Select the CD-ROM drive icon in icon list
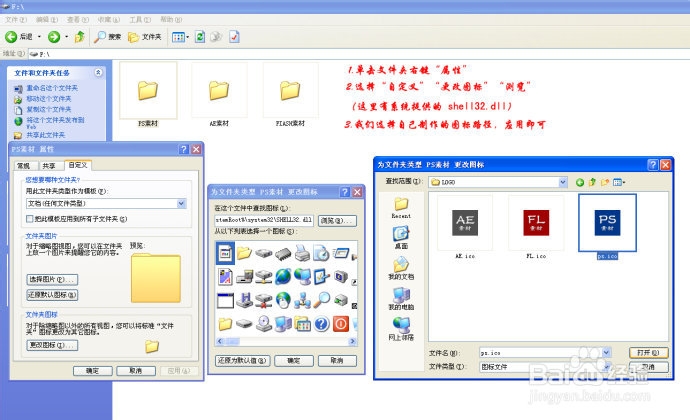Image resolution: width=690 pixels, height=420 pixels. tap(264, 324)
